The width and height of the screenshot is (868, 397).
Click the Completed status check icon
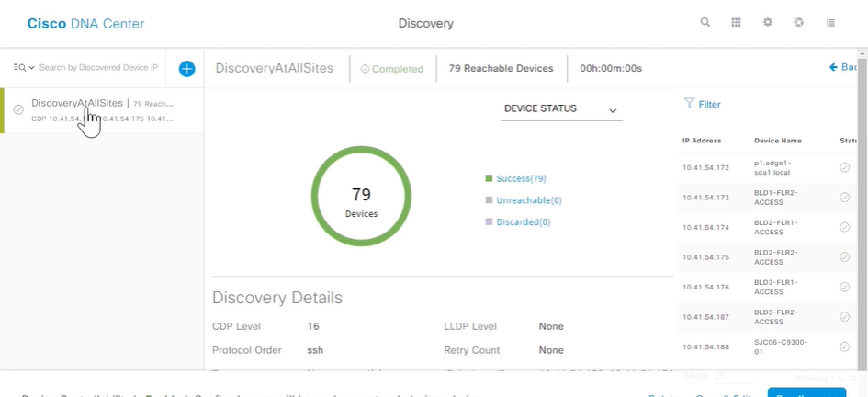point(365,69)
